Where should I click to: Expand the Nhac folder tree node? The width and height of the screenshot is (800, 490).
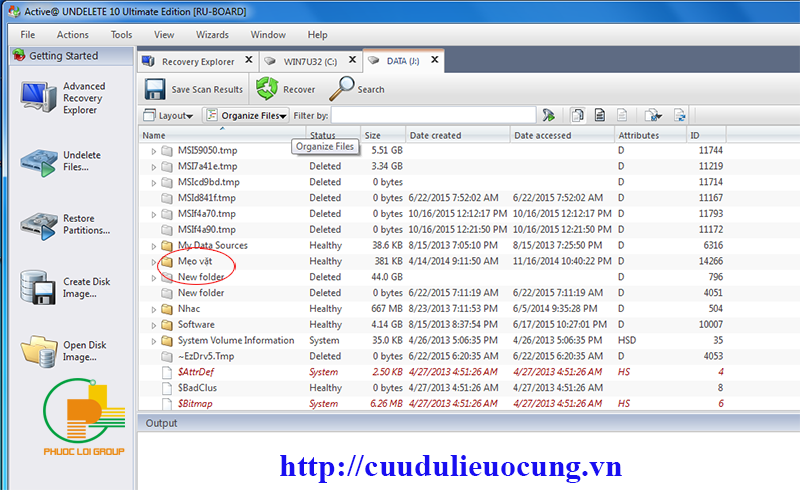coord(154,309)
